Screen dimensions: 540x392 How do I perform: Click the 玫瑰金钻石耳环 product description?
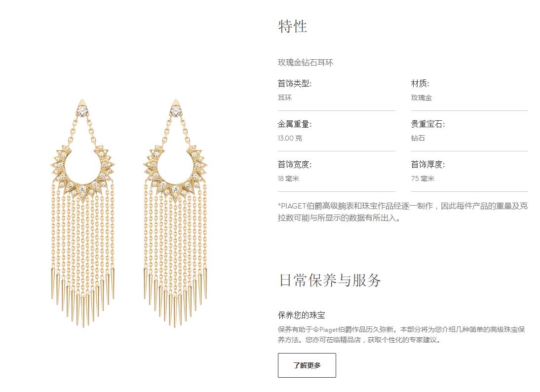pyautogui.click(x=306, y=63)
